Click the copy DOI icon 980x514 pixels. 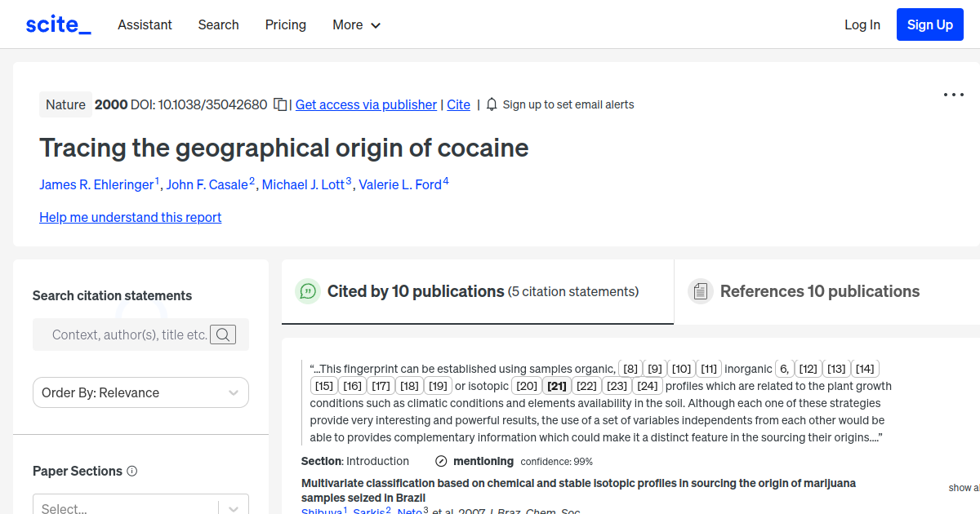point(278,104)
